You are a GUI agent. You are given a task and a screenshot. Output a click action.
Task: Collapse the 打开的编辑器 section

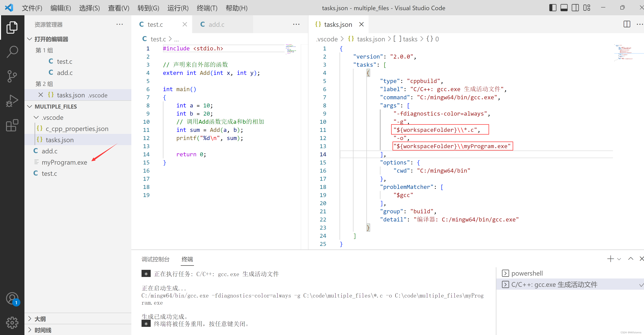pos(78,39)
